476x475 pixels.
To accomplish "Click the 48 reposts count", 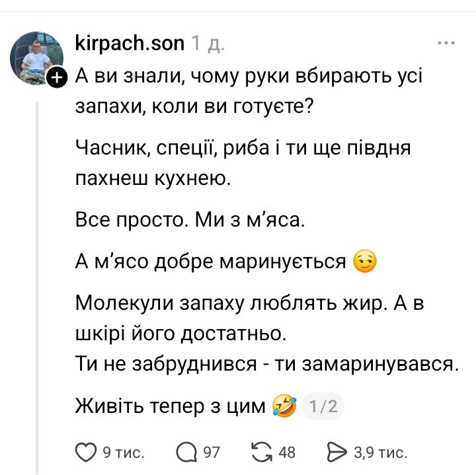I will coord(287,453).
